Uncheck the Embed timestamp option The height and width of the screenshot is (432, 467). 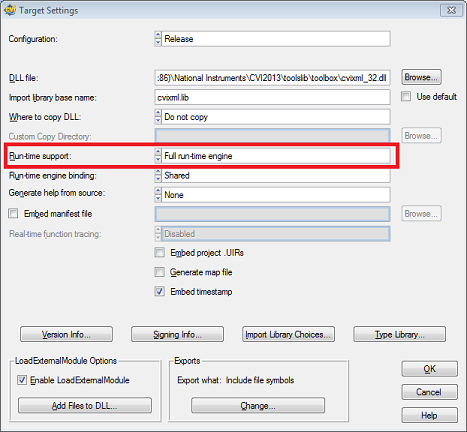pos(159,292)
